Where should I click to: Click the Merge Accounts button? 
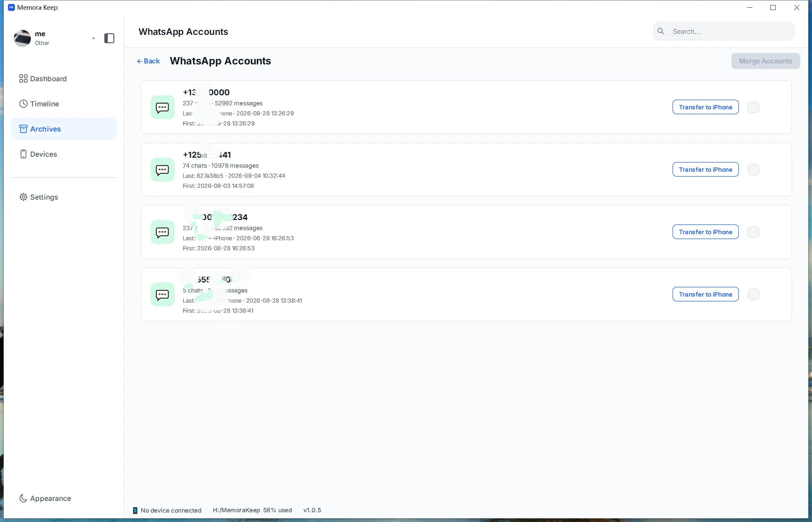click(x=766, y=61)
